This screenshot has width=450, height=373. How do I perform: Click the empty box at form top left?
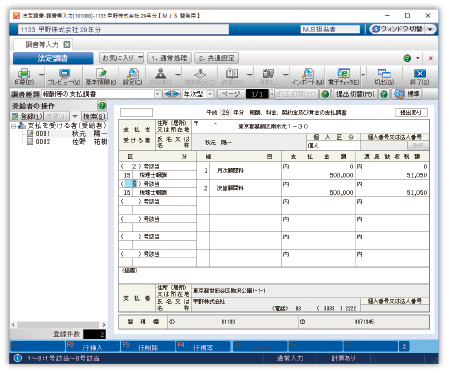click(136, 113)
